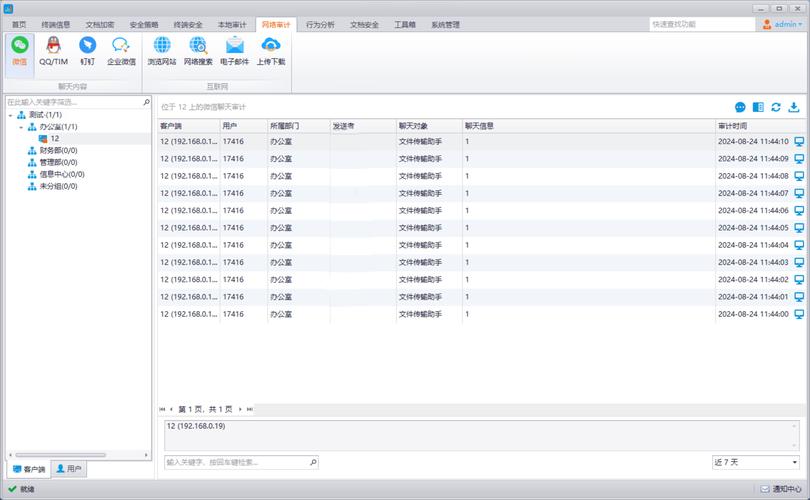Click the refresh icon above the table
The image size is (810, 500).
775,107
